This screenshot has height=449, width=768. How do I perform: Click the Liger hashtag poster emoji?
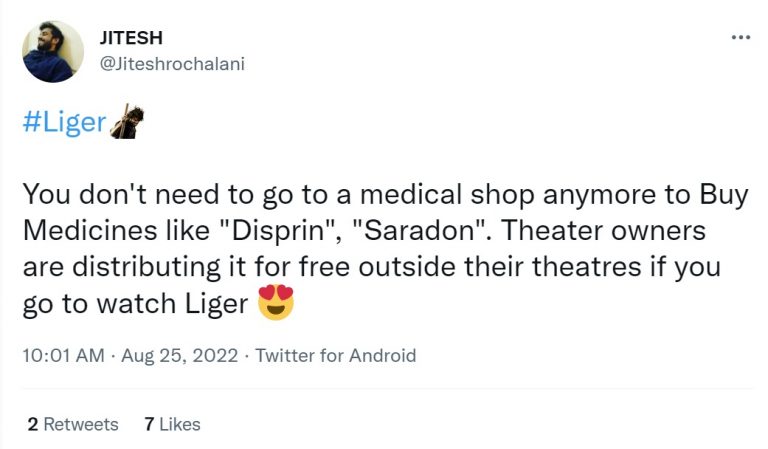tap(126, 122)
